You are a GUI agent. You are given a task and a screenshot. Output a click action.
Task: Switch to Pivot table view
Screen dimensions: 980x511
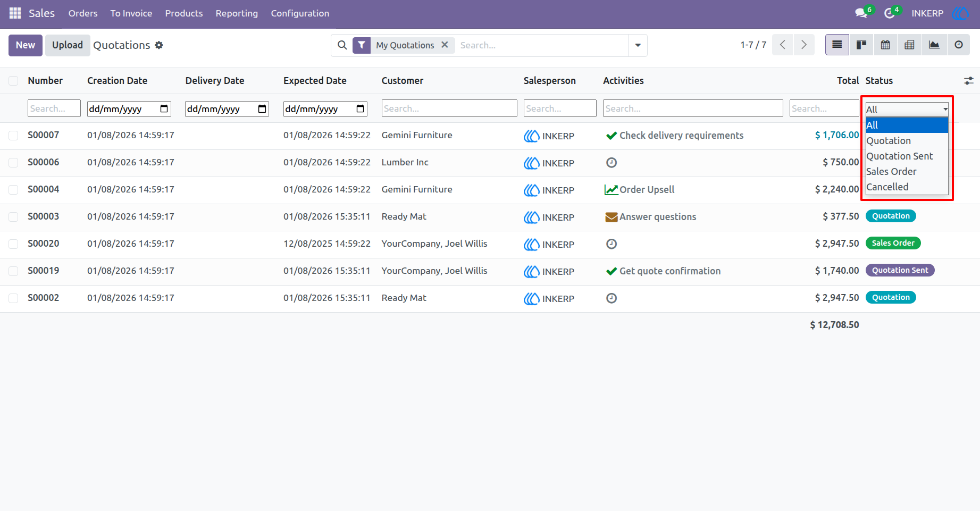pos(910,45)
